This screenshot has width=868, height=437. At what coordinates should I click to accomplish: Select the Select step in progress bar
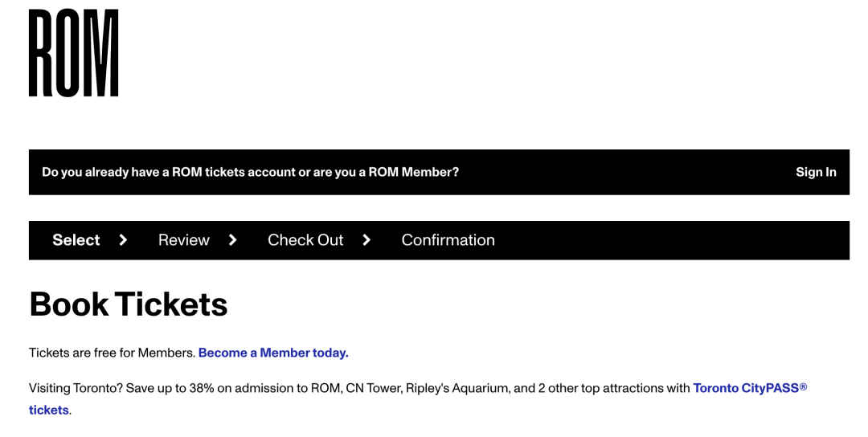tap(76, 240)
